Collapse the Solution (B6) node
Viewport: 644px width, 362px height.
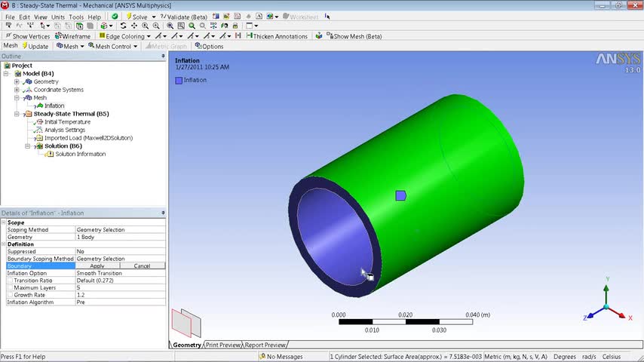point(27,146)
